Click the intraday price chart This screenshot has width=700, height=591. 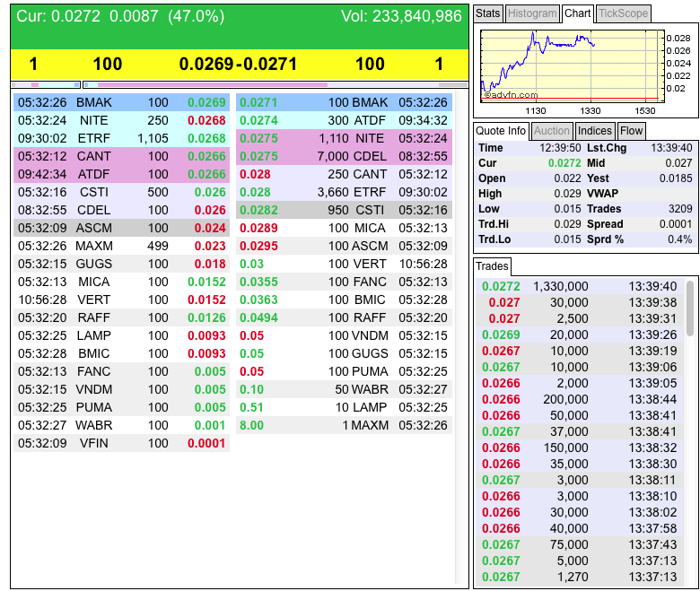click(x=573, y=66)
